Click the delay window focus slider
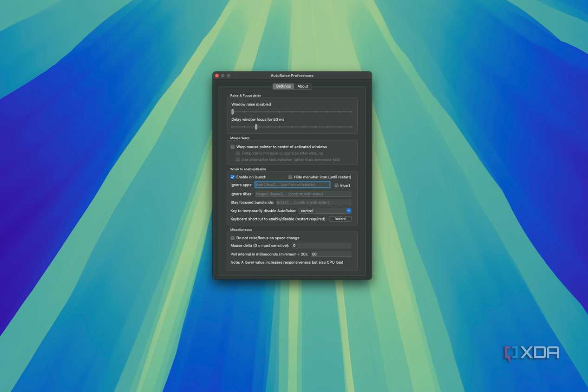Image resolution: width=588 pixels, height=392 pixels. [x=292, y=127]
